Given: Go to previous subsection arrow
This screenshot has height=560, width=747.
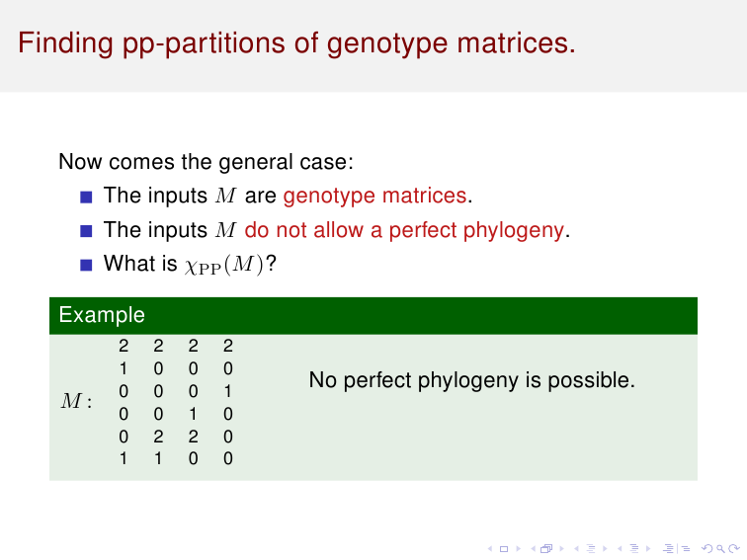Looking at the screenshot, I should [576, 548].
